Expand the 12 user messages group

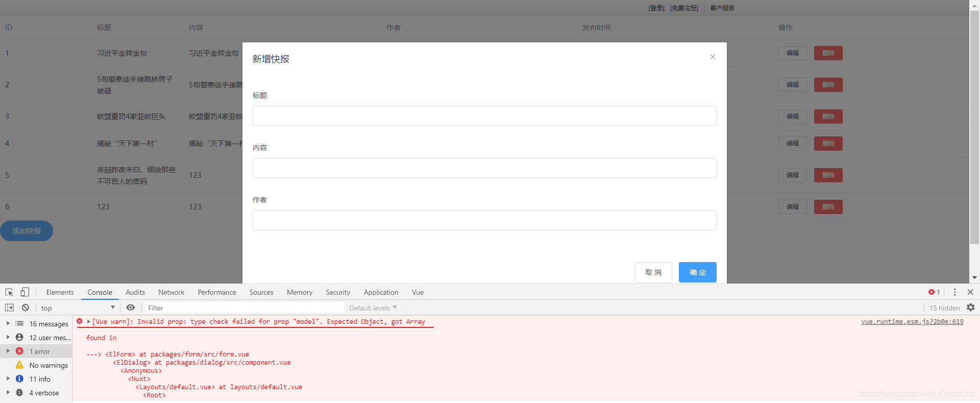pos(8,337)
